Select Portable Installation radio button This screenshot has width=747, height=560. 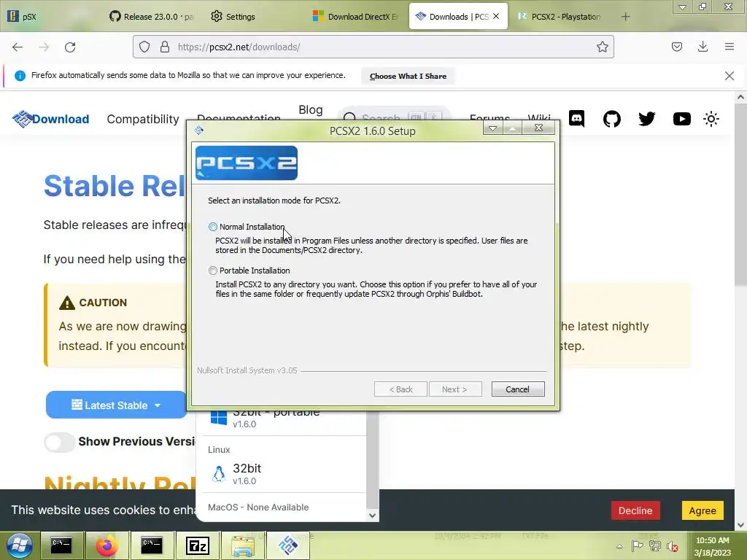click(213, 271)
